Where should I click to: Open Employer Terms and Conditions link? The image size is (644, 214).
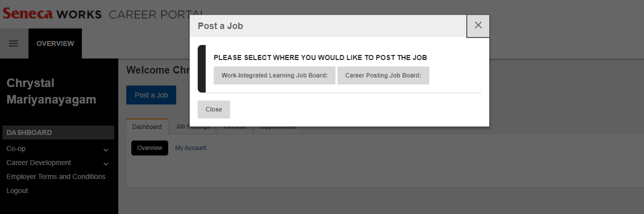point(56,176)
